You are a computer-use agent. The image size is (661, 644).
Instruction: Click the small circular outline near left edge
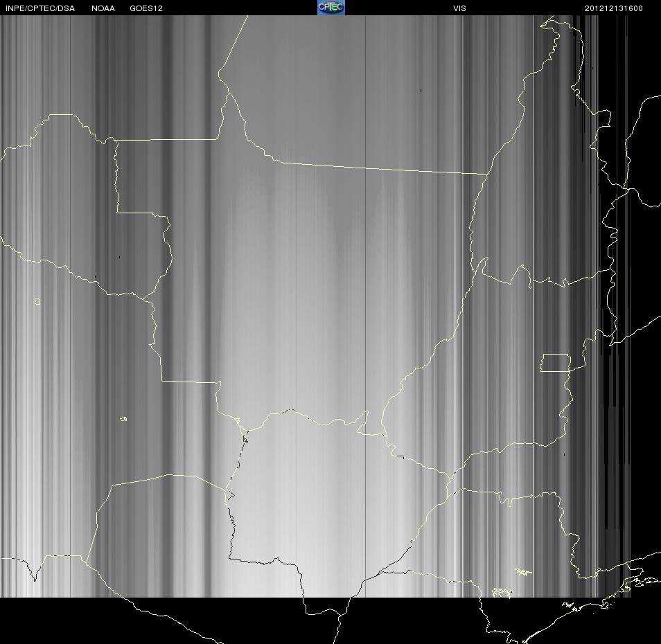(x=37, y=301)
